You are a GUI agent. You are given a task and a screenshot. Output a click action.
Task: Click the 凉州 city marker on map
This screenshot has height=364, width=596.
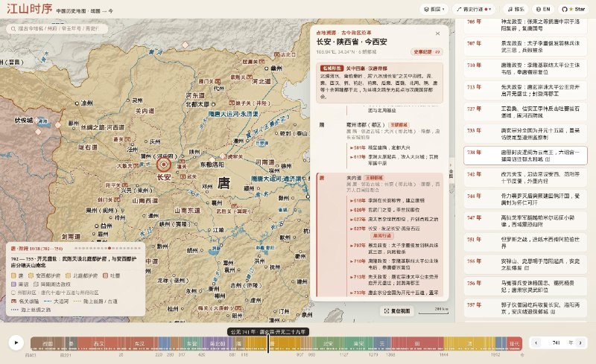pos(77,103)
